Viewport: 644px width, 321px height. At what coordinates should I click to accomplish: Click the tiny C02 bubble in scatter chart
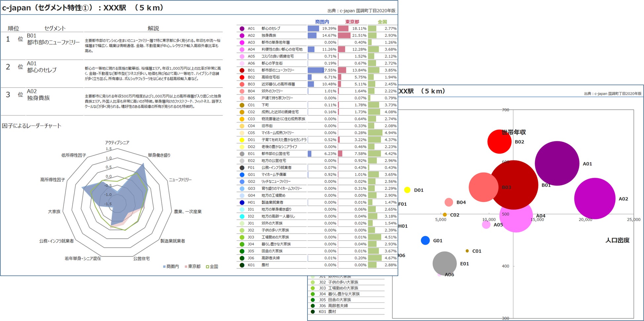coord(445,215)
